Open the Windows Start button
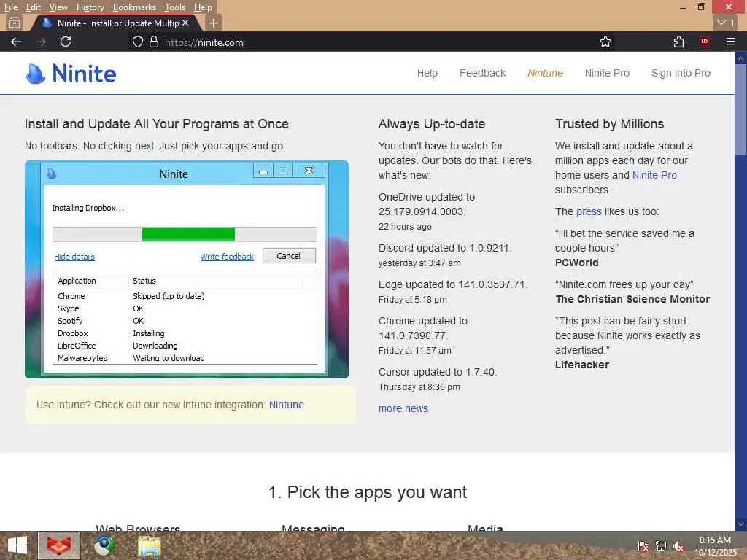 pyautogui.click(x=18, y=545)
